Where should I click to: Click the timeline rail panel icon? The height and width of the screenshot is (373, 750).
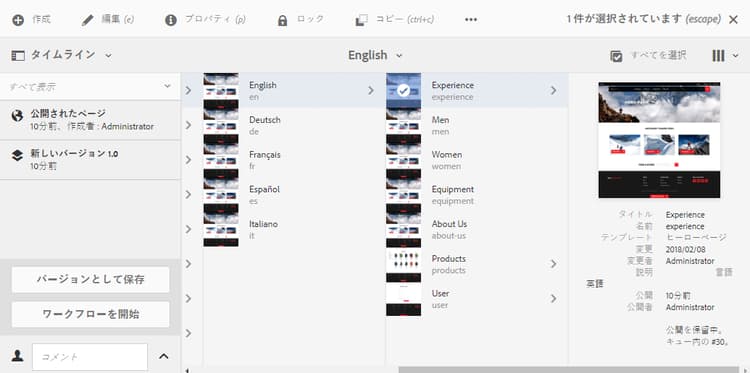[x=18, y=55]
